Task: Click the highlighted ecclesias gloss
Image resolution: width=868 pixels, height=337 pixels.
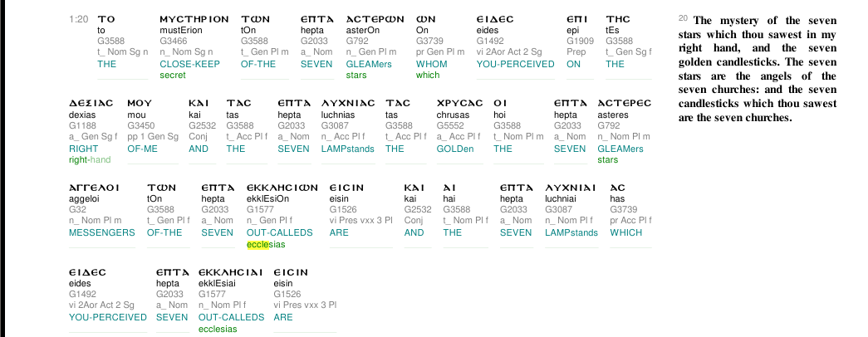Action: tap(267, 245)
